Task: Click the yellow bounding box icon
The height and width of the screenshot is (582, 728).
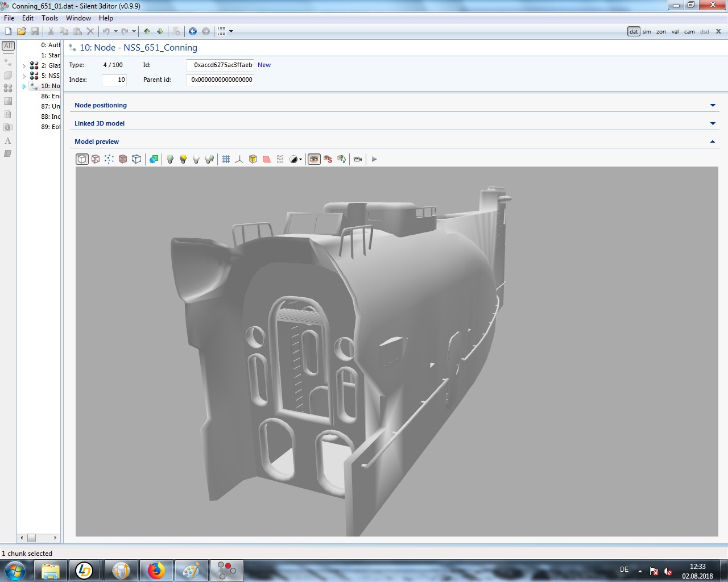Action: (x=253, y=159)
